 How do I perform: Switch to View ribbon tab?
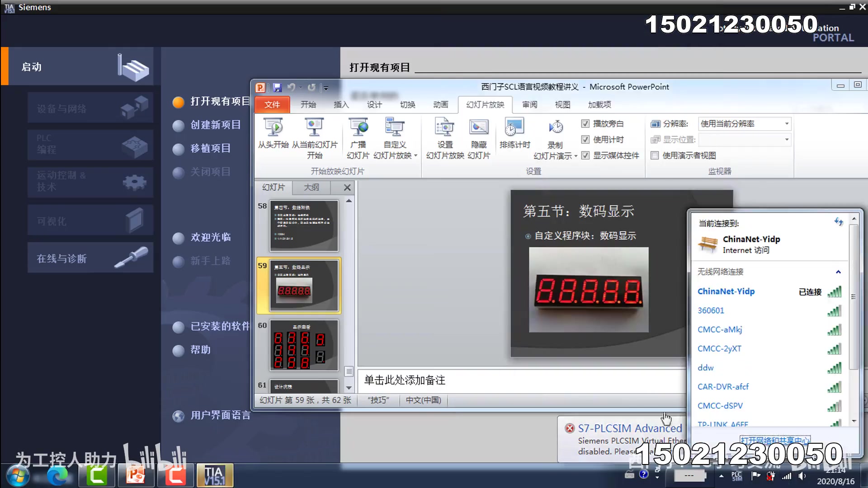[562, 104]
